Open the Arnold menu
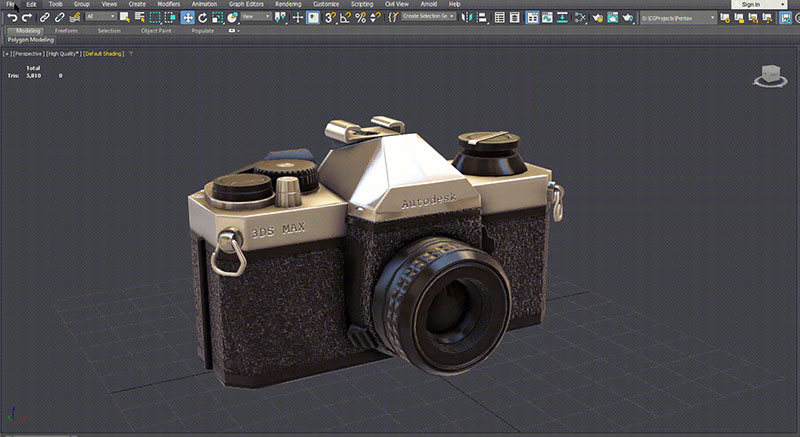The width and height of the screenshot is (800, 437). click(x=429, y=4)
